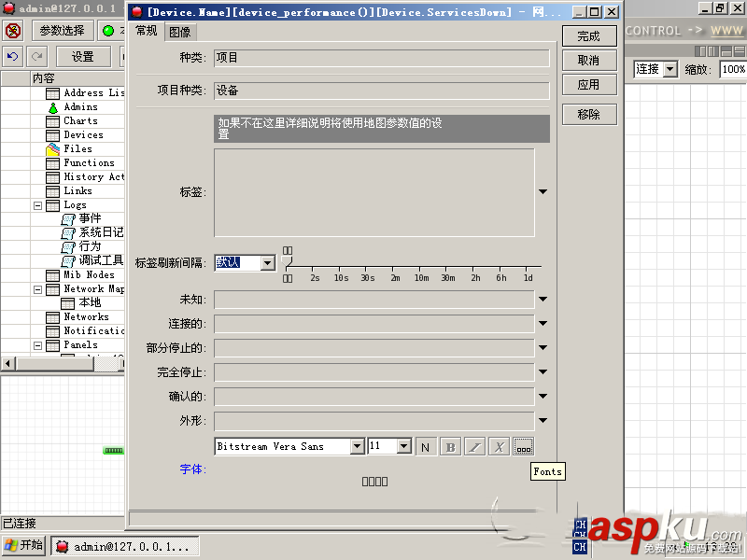747x560 pixels.
Task: Open the Bitstream Vera Sans font dropdown
Action: coord(358,447)
